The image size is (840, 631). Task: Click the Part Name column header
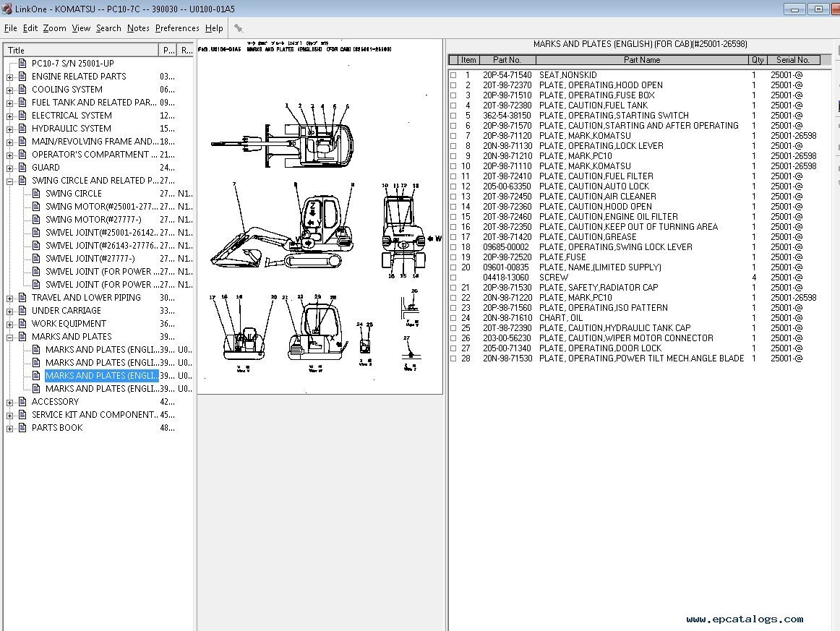(641, 60)
